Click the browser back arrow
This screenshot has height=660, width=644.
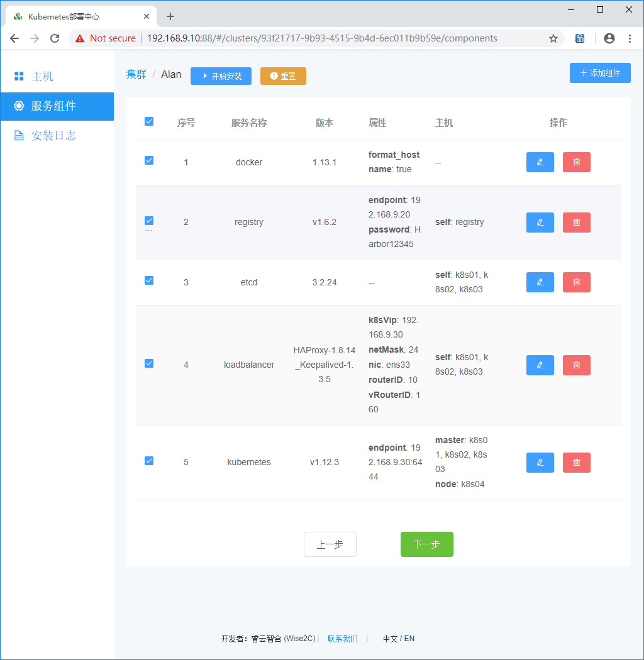coord(14,38)
